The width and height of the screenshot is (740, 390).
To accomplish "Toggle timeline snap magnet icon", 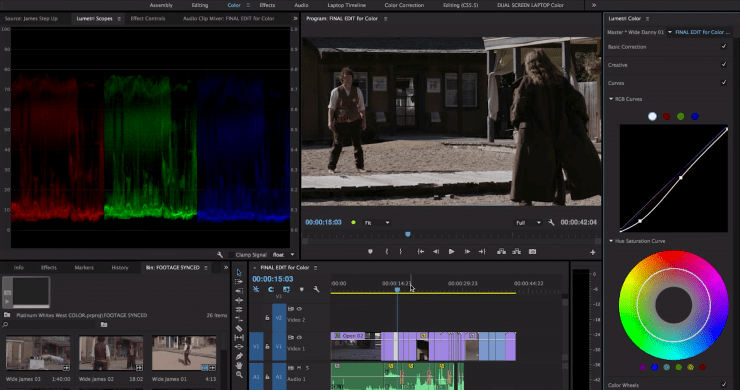I will point(271,289).
